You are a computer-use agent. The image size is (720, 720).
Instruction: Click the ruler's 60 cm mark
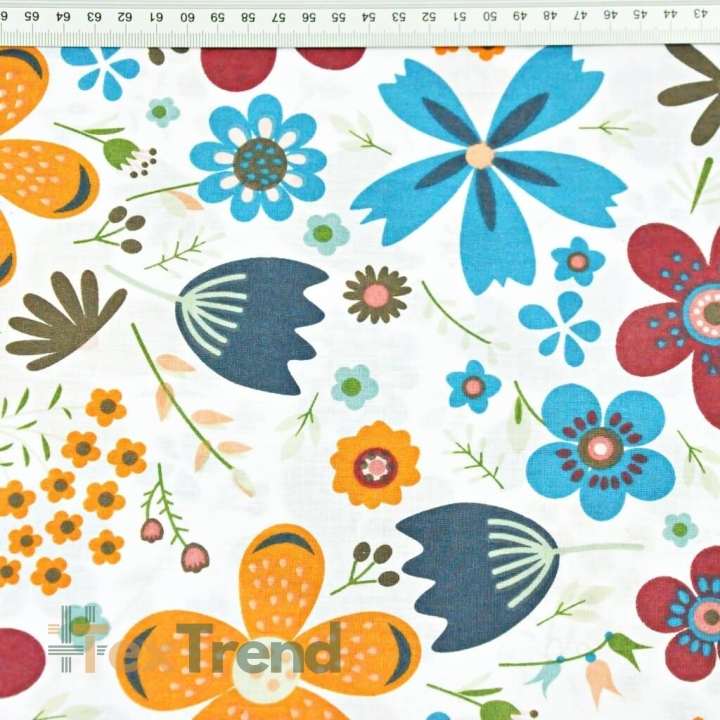point(187,17)
